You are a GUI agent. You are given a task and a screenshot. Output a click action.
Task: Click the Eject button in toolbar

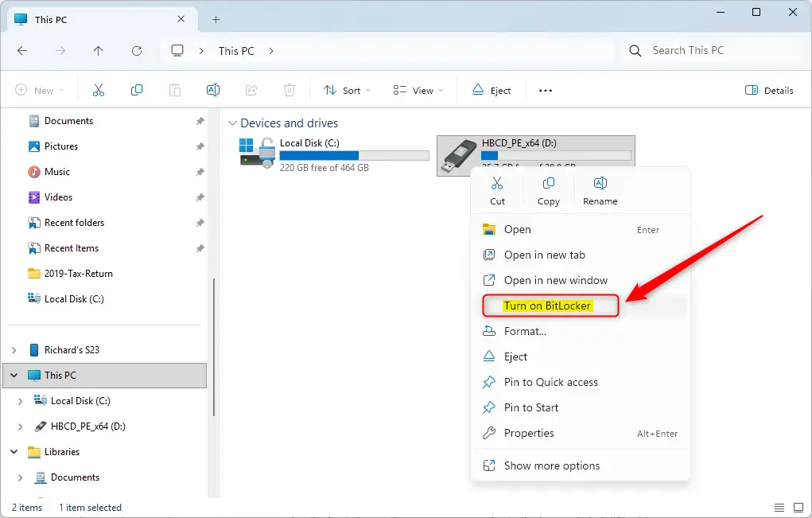coord(491,90)
